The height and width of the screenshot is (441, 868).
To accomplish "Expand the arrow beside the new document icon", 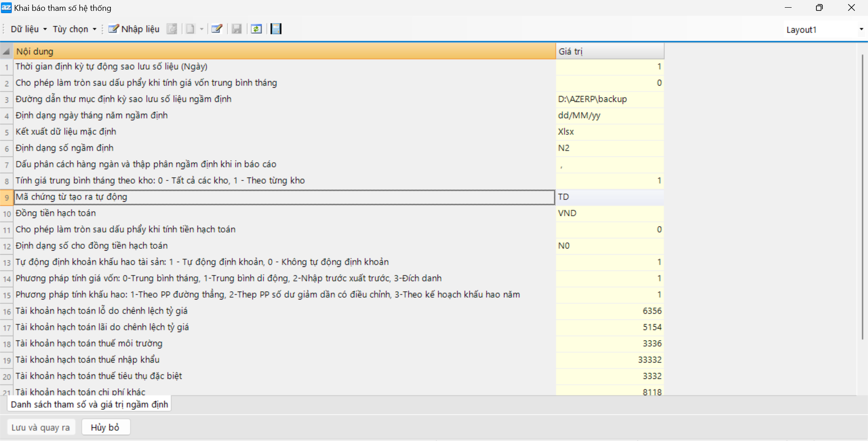I will tap(202, 29).
